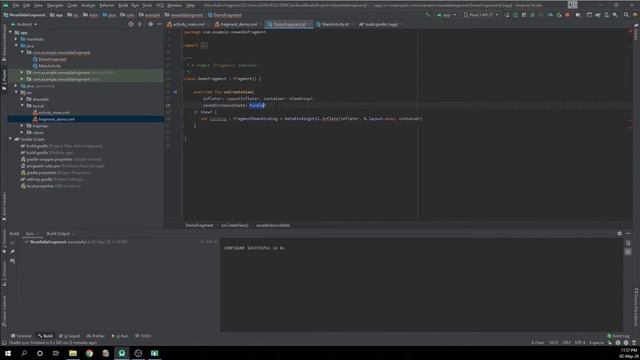This screenshot has width=640, height=360.
Task: Click onCreateView in editor breadcrumb bar
Action: tap(235, 225)
